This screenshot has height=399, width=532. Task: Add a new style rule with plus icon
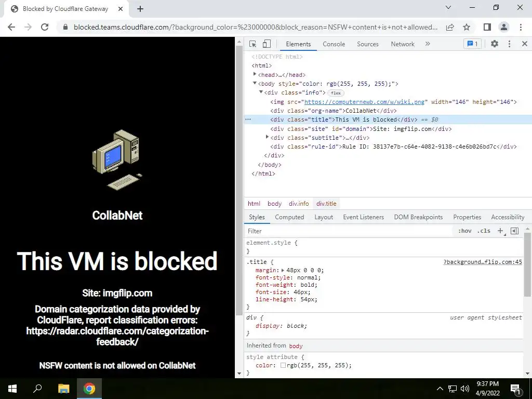[500, 231]
